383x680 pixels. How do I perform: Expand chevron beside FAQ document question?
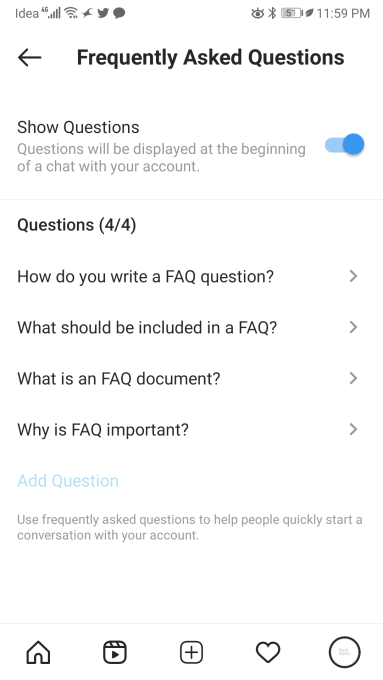point(354,378)
